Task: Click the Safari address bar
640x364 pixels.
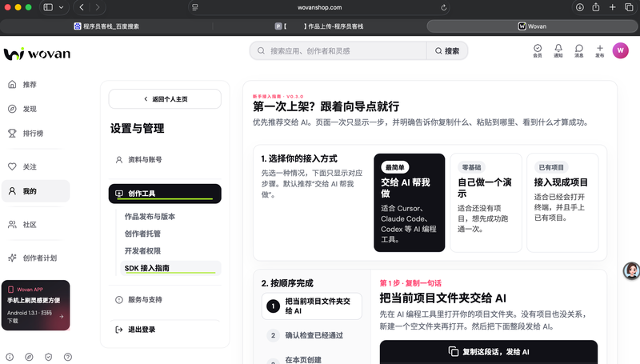Action: pos(319,7)
